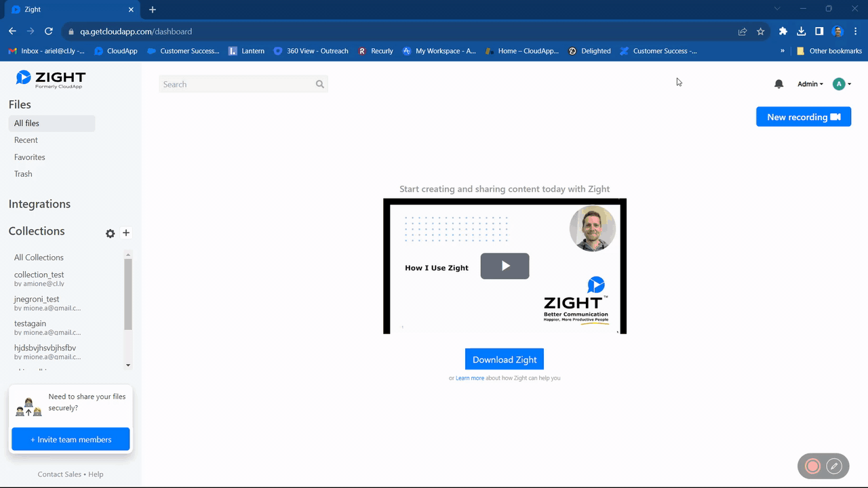Close the Zight browser tab
868x488 pixels.
click(x=132, y=9)
